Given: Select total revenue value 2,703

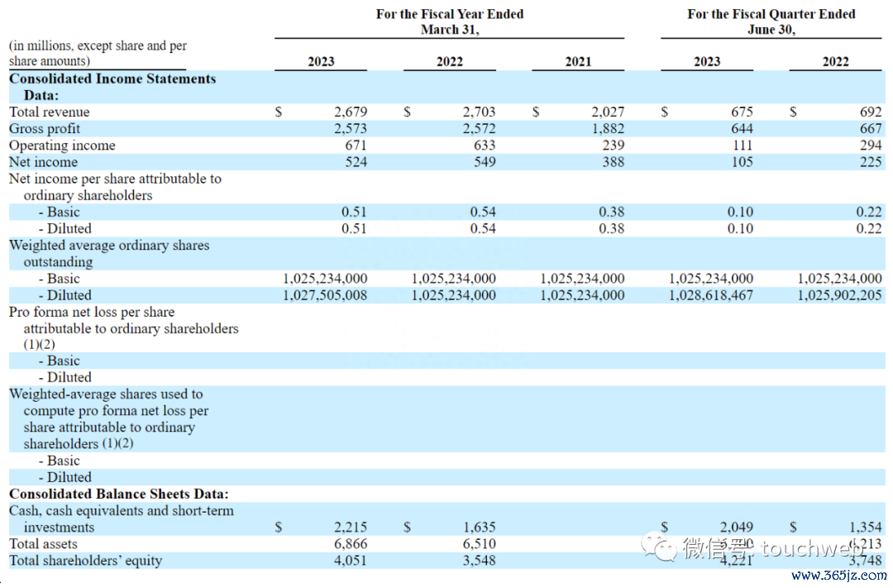Looking at the screenshot, I should tap(479, 112).
